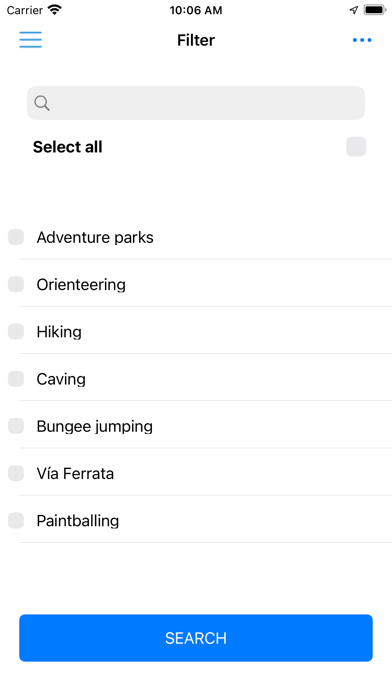Tap the battery status icon
Image resolution: width=392 pixels, height=696 pixels.
pyautogui.click(x=375, y=10)
